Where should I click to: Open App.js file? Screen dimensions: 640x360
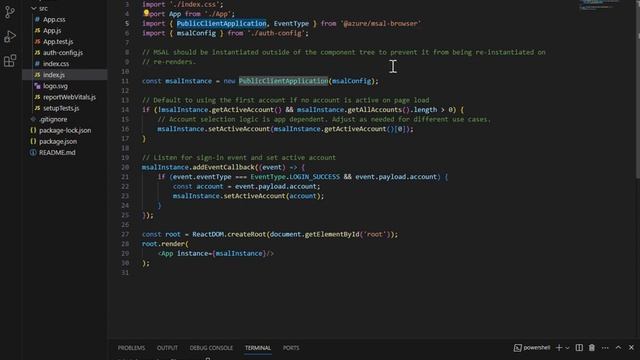point(52,31)
